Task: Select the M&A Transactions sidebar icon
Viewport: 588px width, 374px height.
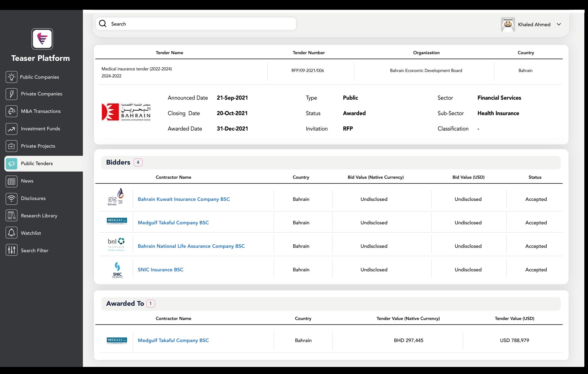Action: (12, 111)
